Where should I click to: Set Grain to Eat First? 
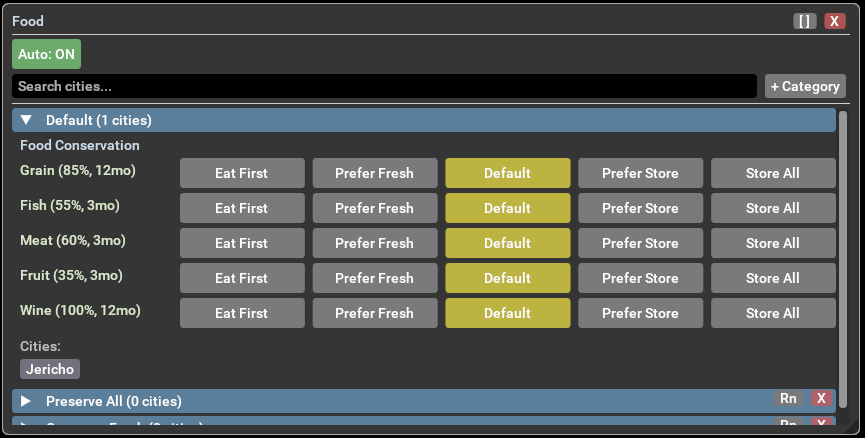(242, 173)
